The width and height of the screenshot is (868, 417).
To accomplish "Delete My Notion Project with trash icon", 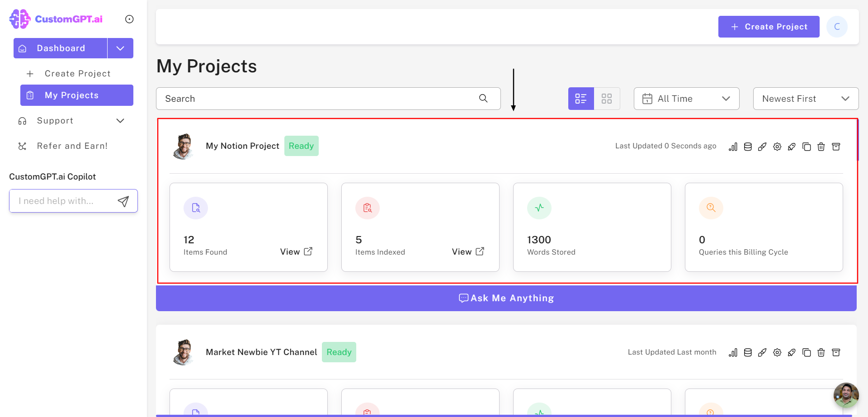I will tap(821, 147).
